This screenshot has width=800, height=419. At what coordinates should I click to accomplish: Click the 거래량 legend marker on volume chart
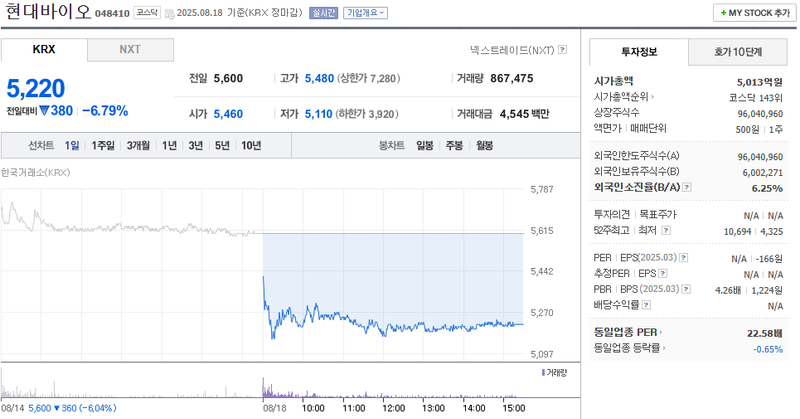tap(543, 373)
